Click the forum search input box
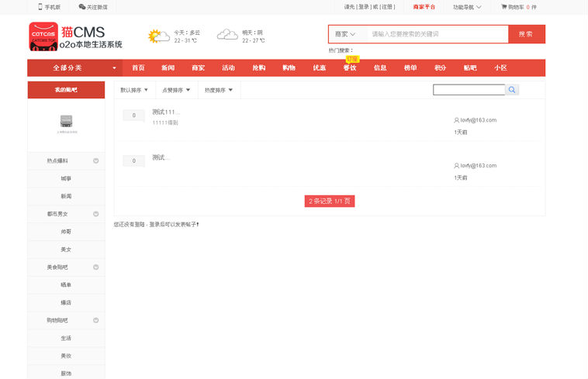The height and width of the screenshot is (379, 588). (x=469, y=90)
